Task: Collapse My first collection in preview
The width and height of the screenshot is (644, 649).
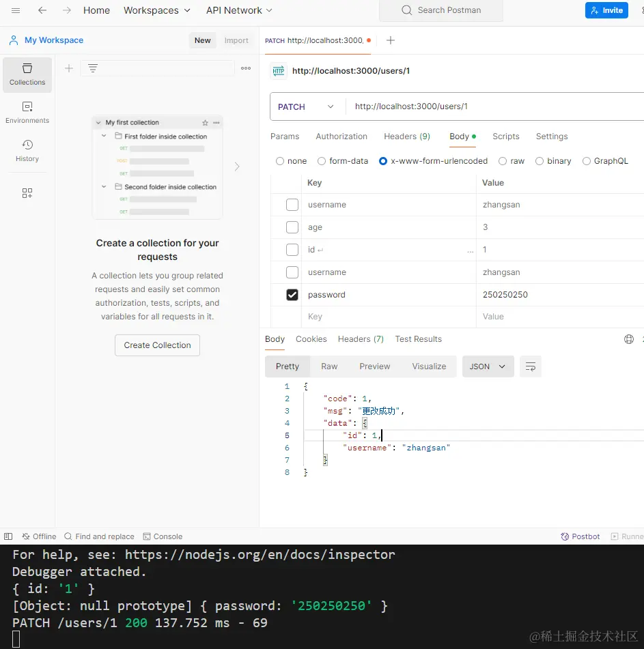Action: [x=98, y=123]
